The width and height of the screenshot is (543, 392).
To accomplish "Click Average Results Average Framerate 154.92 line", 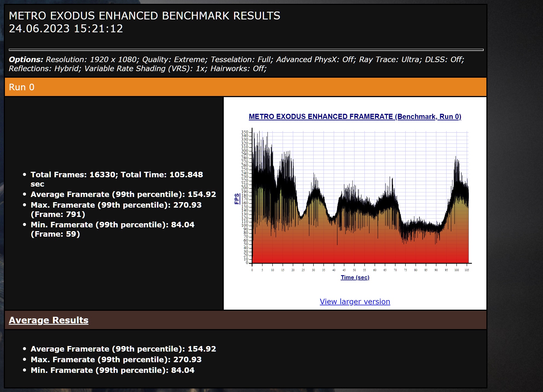I will [123, 349].
